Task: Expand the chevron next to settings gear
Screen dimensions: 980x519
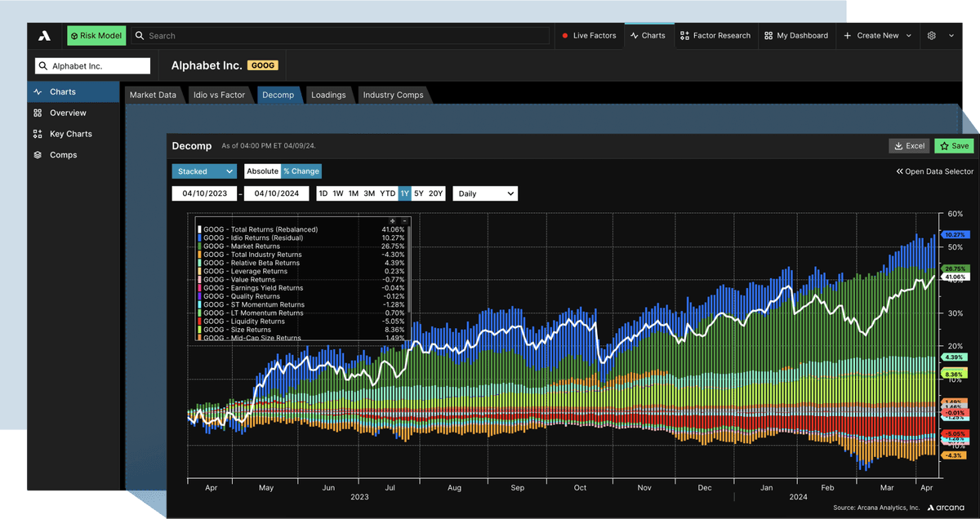Action: pos(951,36)
